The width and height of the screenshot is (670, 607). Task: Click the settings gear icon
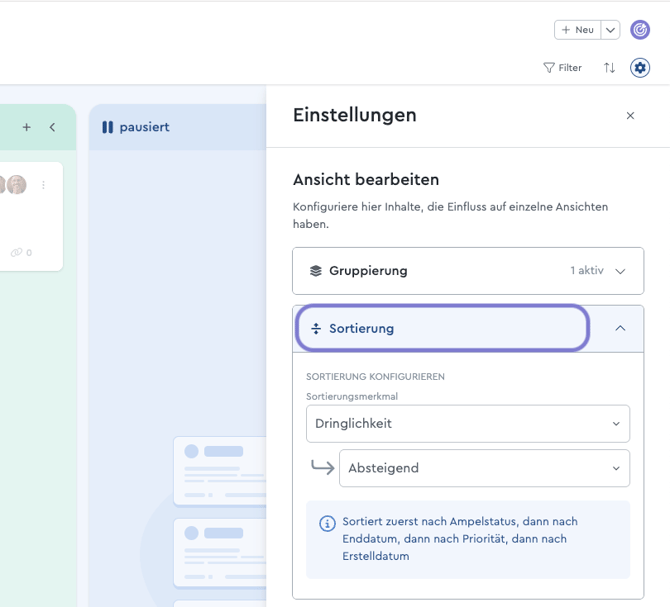(640, 68)
